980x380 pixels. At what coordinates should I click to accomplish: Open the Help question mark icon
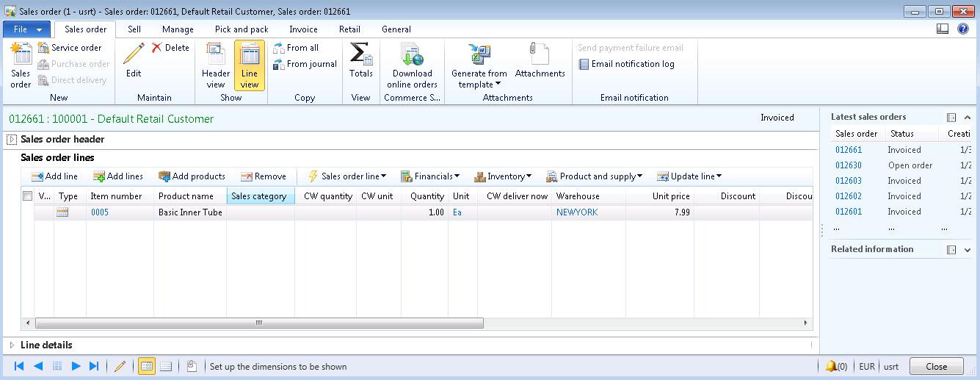[963, 29]
